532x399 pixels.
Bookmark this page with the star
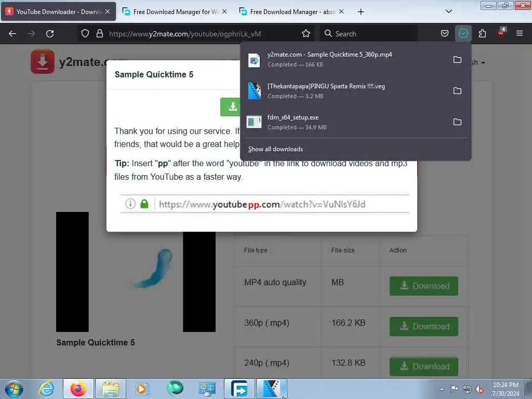point(306,34)
